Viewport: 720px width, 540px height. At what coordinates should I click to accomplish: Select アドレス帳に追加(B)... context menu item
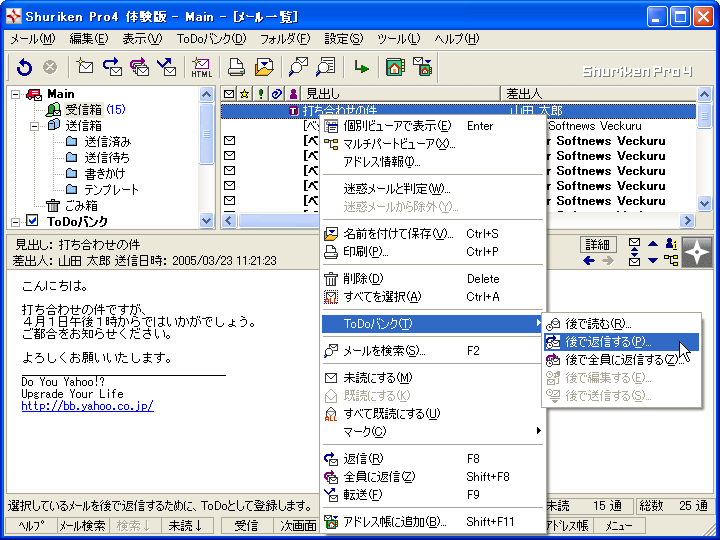[433, 522]
